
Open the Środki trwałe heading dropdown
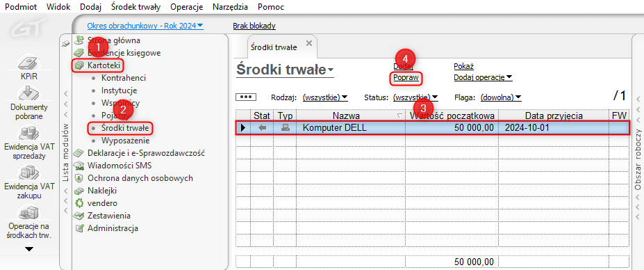(x=285, y=70)
